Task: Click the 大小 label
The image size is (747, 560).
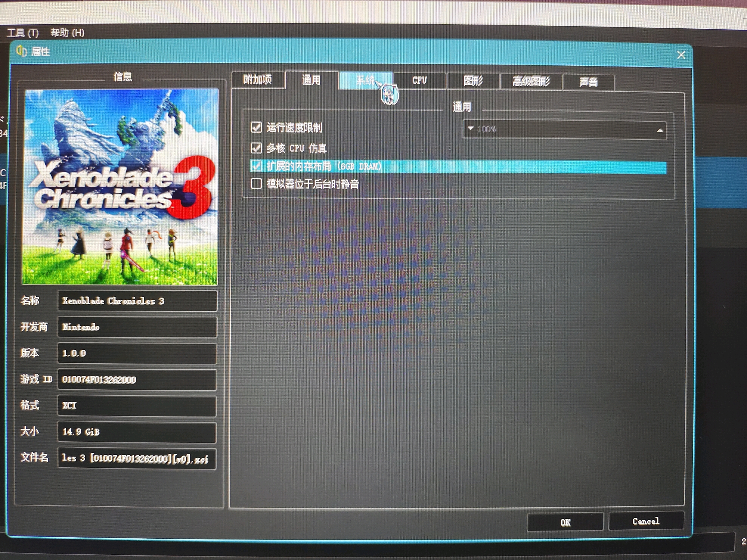Action: click(30, 431)
